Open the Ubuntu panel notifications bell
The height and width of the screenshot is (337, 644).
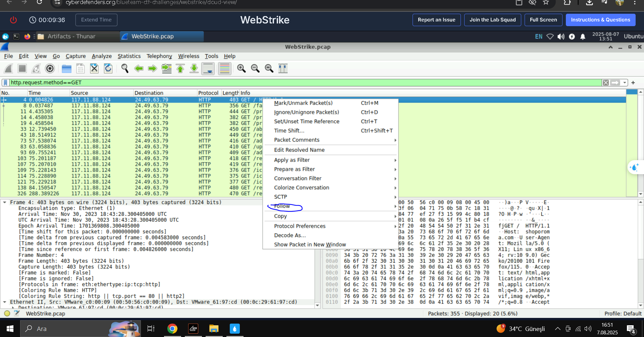(x=583, y=37)
